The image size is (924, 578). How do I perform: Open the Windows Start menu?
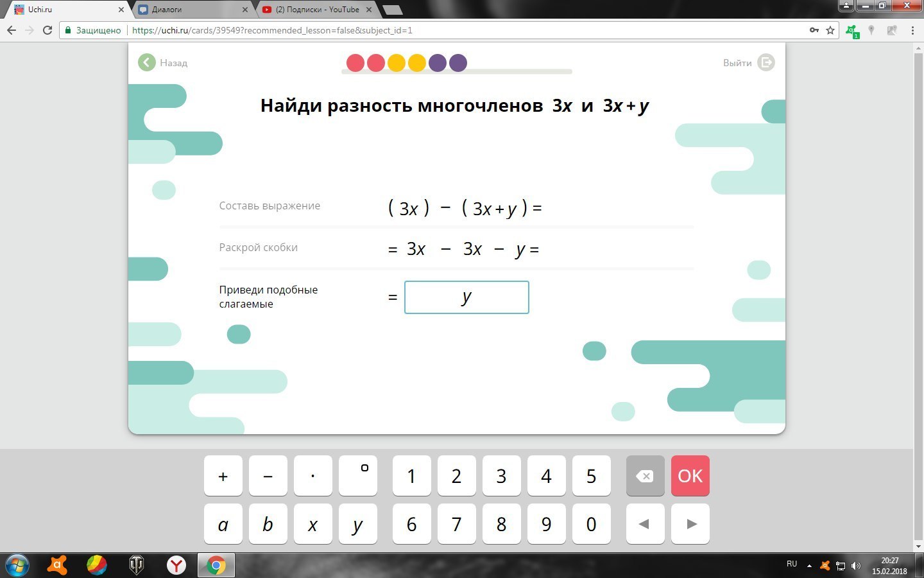pyautogui.click(x=17, y=565)
